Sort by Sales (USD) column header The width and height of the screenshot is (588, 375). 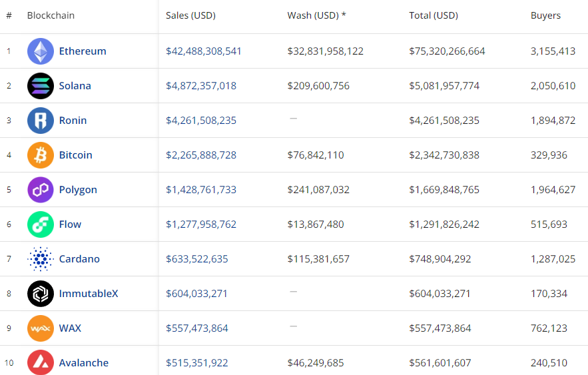[x=190, y=15]
